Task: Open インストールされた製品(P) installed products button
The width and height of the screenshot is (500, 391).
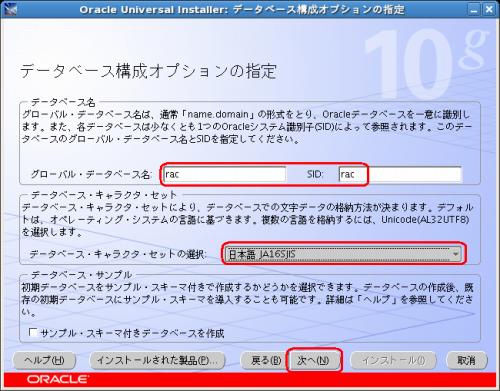Action: (157, 360)
